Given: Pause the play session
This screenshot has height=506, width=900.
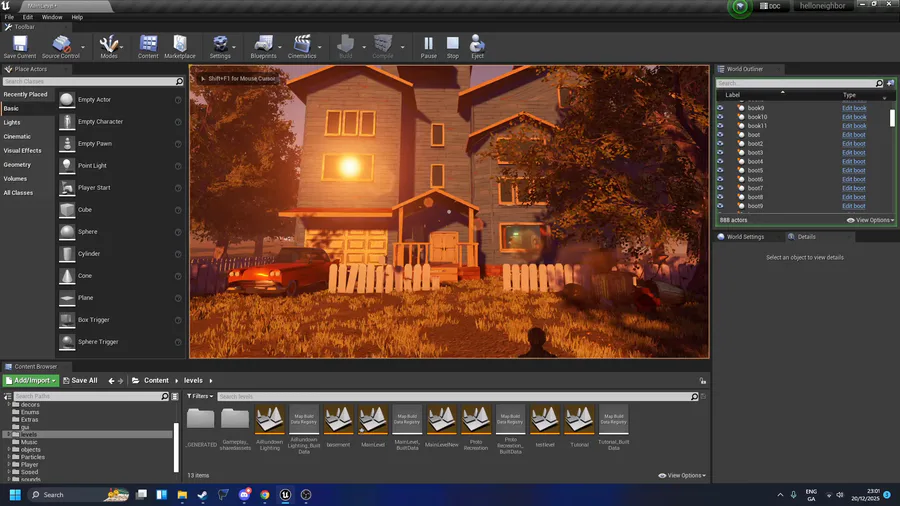Looking at the screenshot, I should point(428,46).
